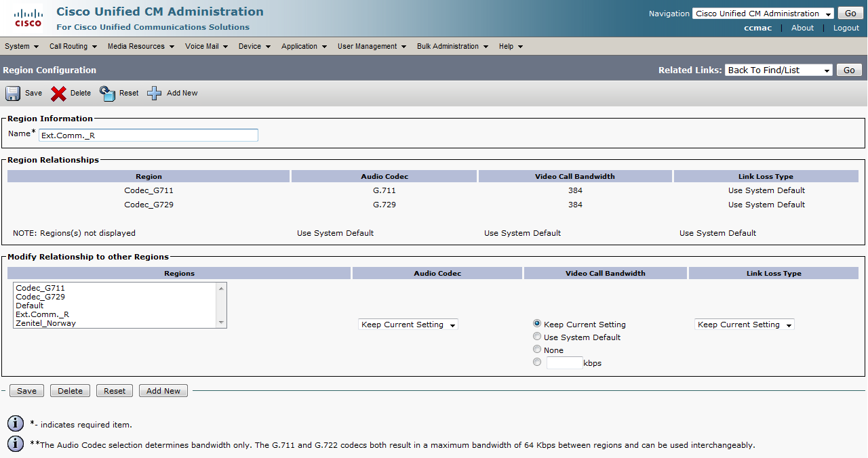Screen dimensions: 868x458
Task: Open the Link Loss Type dropdown
Action: pos(744,325)
